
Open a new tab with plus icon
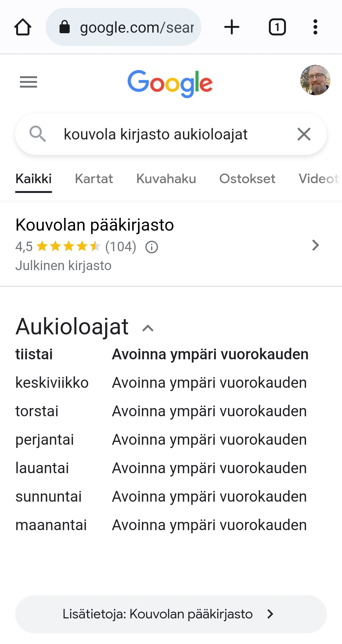point(232,27)
